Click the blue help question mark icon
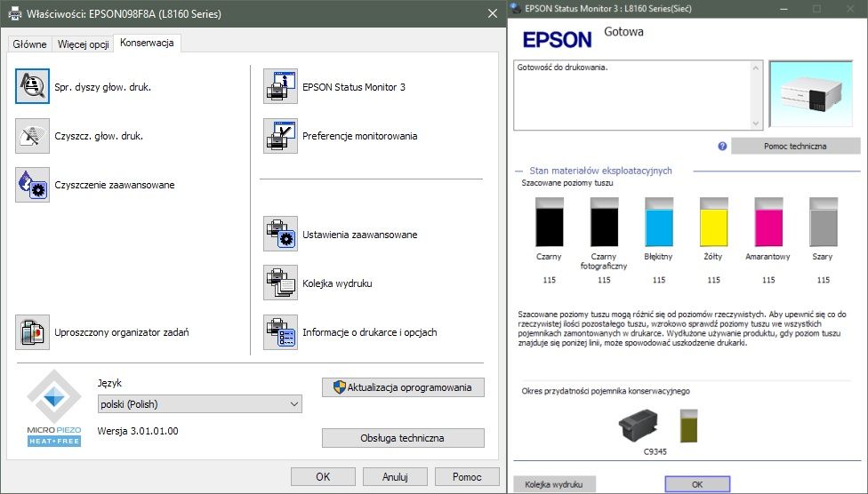 722,146
